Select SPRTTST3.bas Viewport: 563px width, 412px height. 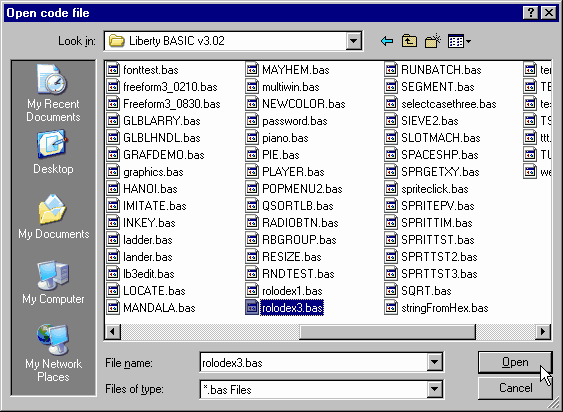point(439,274)
